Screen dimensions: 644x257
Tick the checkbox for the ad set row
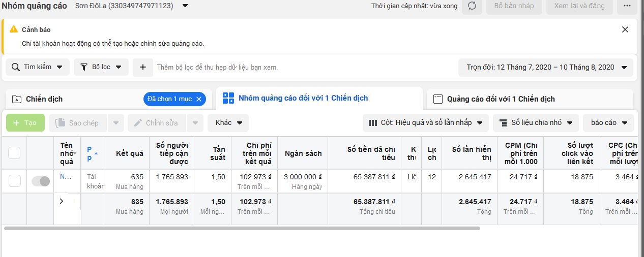tap(14, 181)
